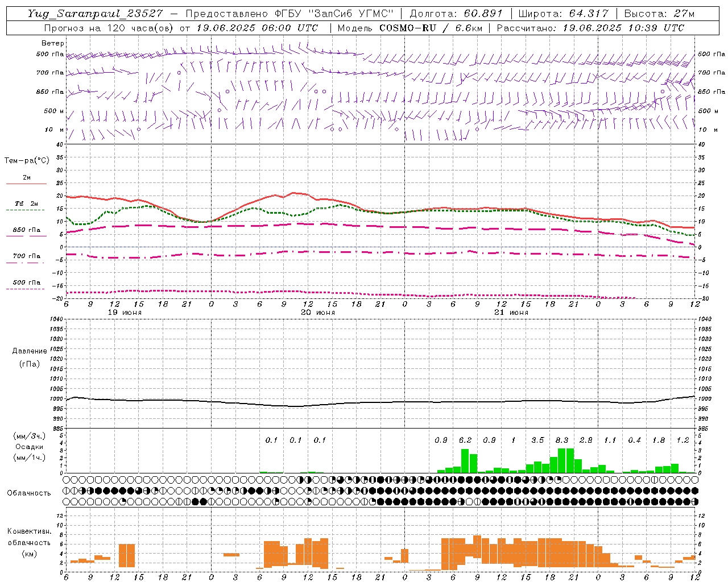Viewport: 728px width, 582px height.
Task: Click the Давление pressure panel label
Action: coord(30,351)
